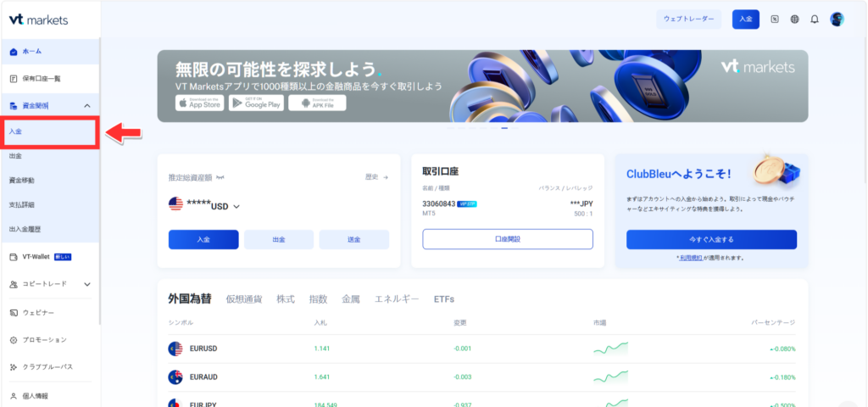Collapse the 資金関係 sidebar section

87,106
